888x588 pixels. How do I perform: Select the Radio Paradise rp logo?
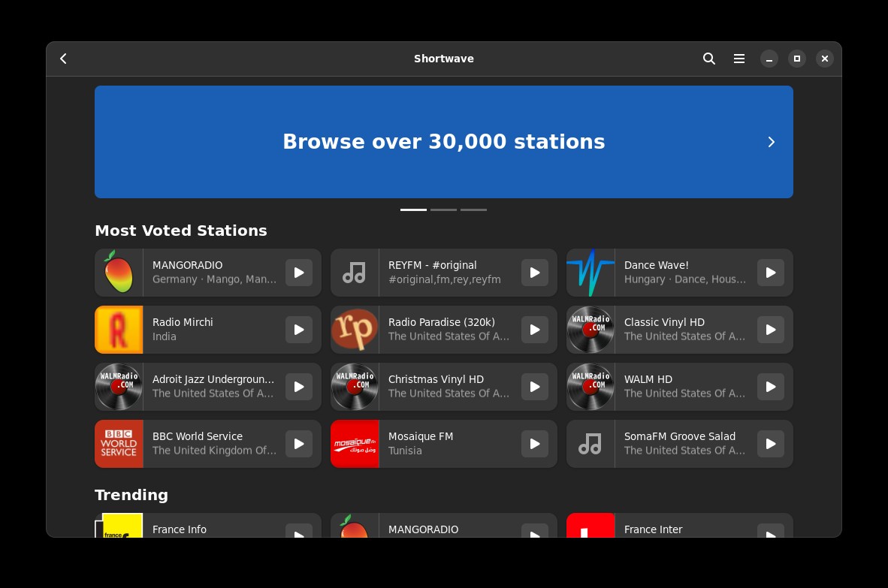tap(355, 330)
